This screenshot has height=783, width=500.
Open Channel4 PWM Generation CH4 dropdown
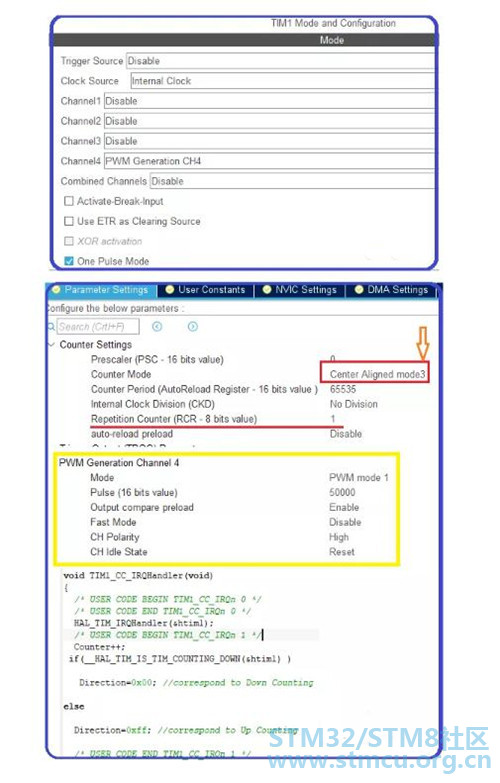coord(269,161)
